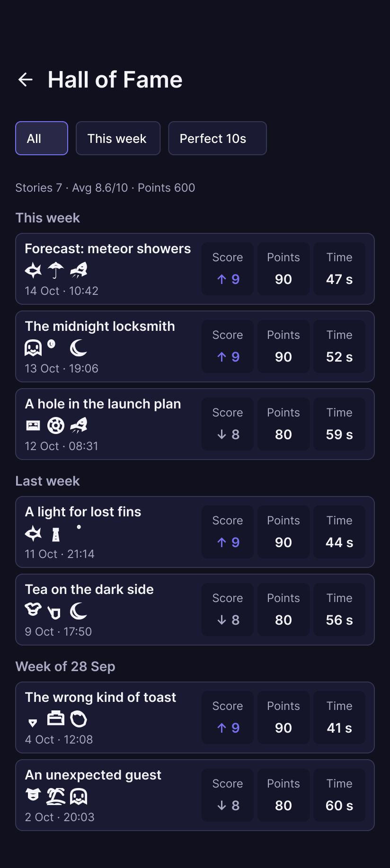Image resolution: width=390 pixels, height=868 pixels.
Task: Open the Tea on the dark side story
Action: point(195,610)
